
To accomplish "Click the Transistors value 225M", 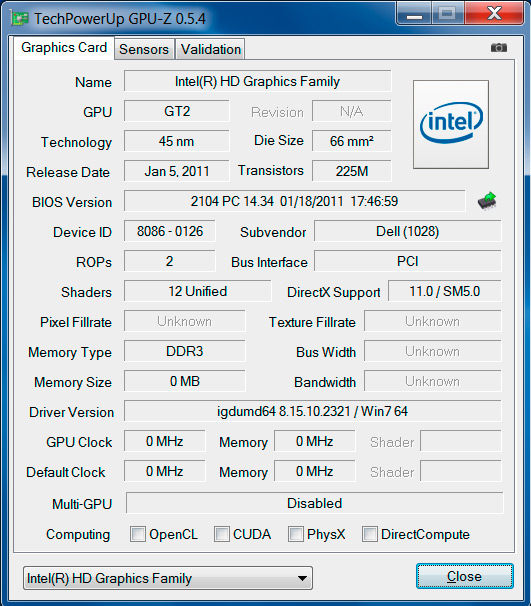I will [352, 171].
